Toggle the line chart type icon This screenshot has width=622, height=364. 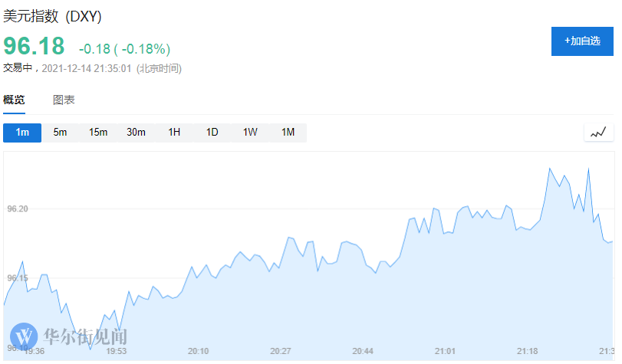[x=598, y=133]
